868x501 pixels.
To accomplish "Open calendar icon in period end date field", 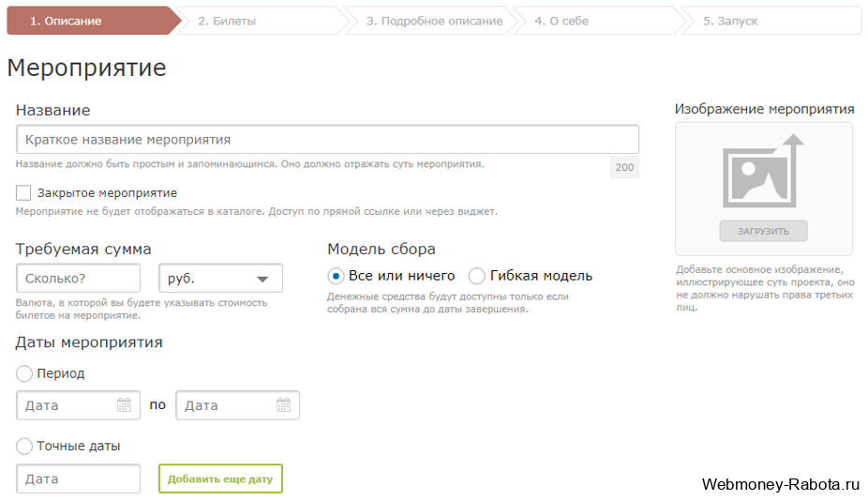I will [283, 405].
